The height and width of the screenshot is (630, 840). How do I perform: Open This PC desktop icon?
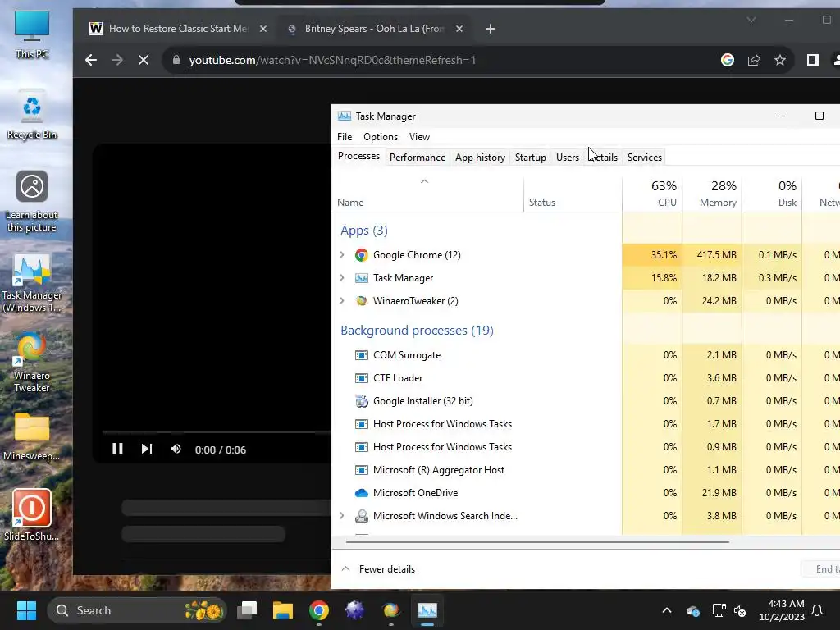[32, 34]
